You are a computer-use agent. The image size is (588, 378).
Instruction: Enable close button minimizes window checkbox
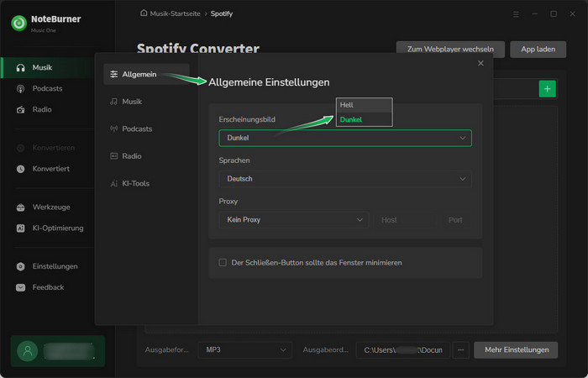[223, 262]
